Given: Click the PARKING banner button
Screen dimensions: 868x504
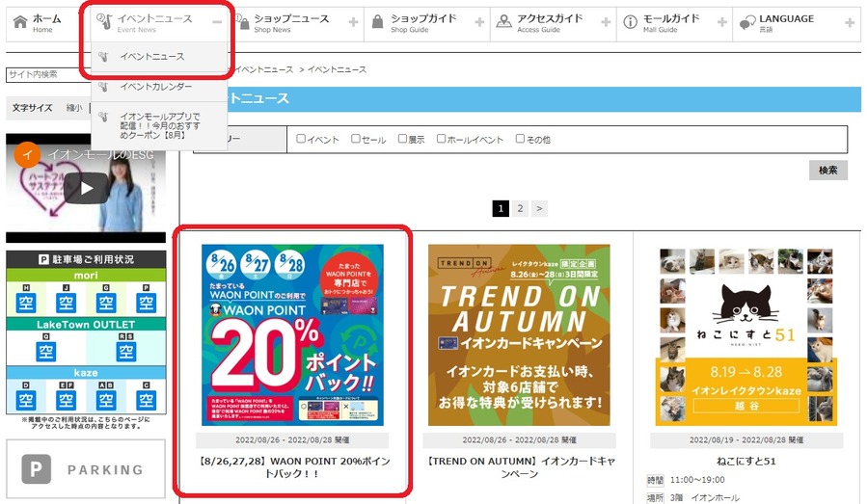Looking at the screenshot, I should (x=86, y=469).
